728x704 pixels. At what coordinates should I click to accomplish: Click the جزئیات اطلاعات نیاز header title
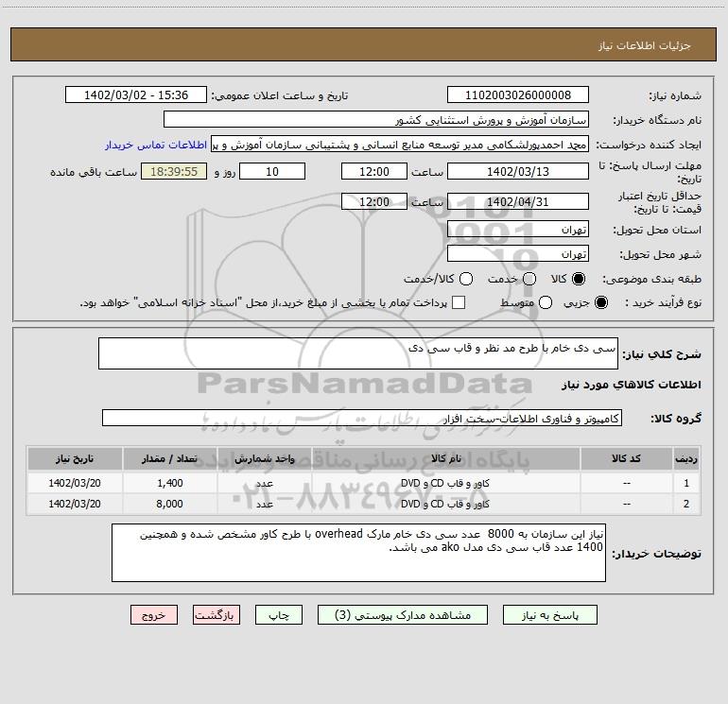(645, 45)
